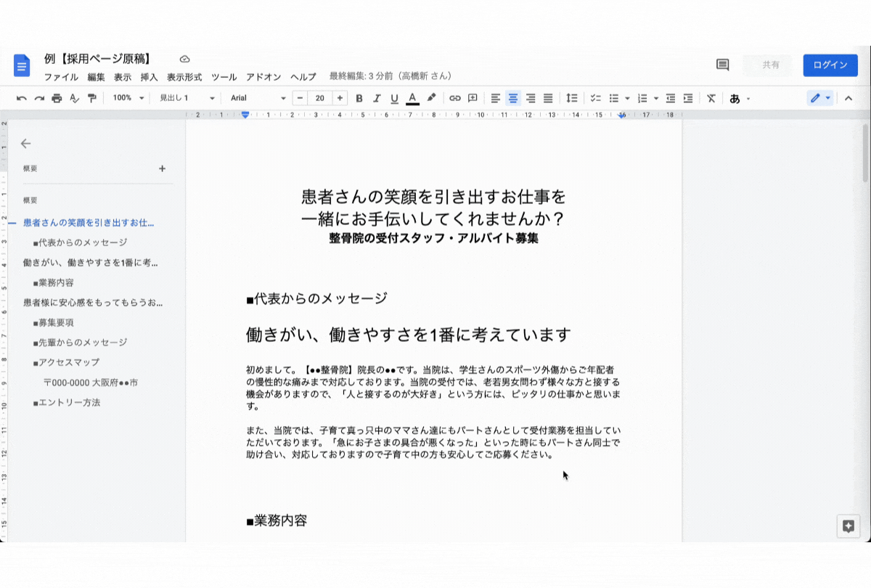The height and width of the screenshot is (588, 871).
Task: Toggle center text alignment
Action: pos(513,98)
